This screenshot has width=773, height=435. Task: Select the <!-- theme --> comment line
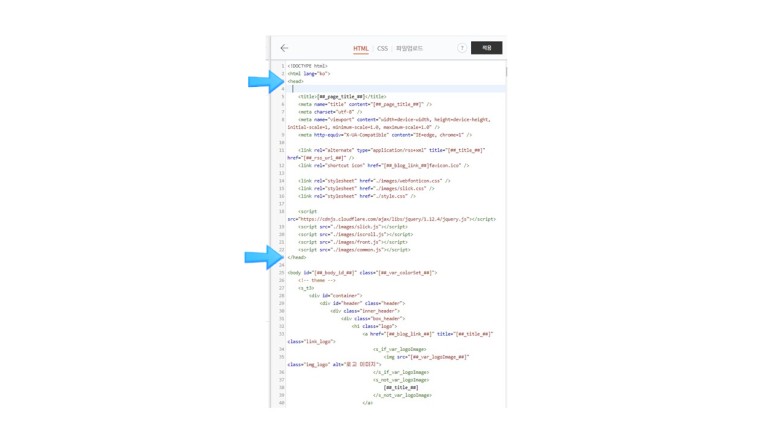[316, 280]
